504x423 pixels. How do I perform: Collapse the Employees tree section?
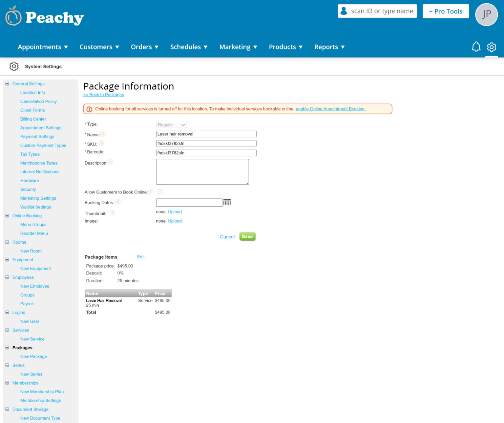point(7,277)
